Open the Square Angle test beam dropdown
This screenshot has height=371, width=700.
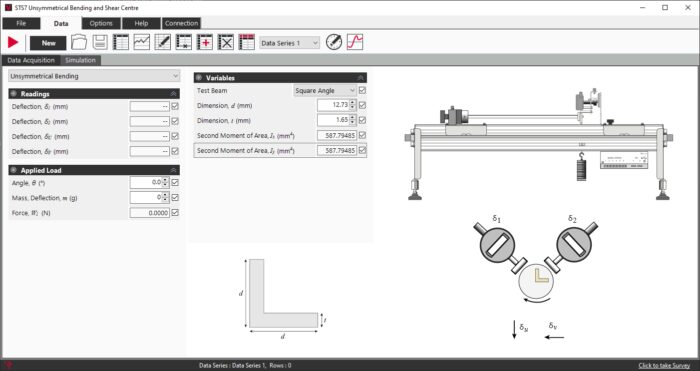tap(325, 90)
